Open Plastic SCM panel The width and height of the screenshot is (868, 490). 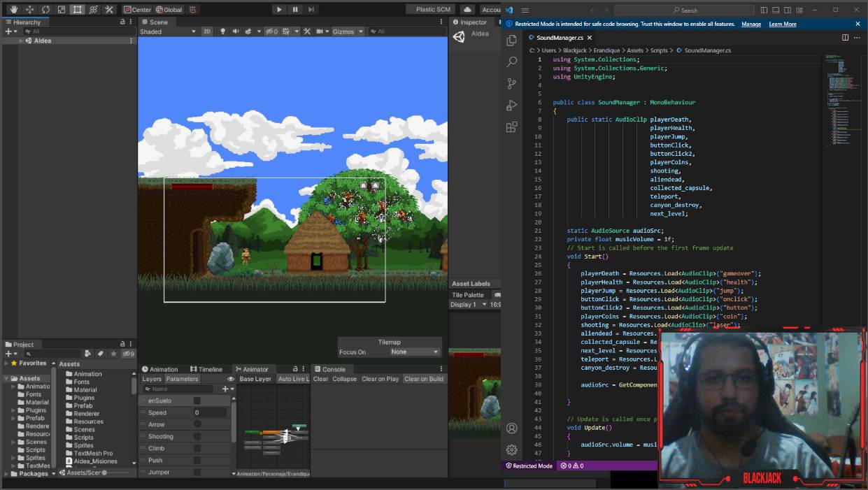(431, 10)
